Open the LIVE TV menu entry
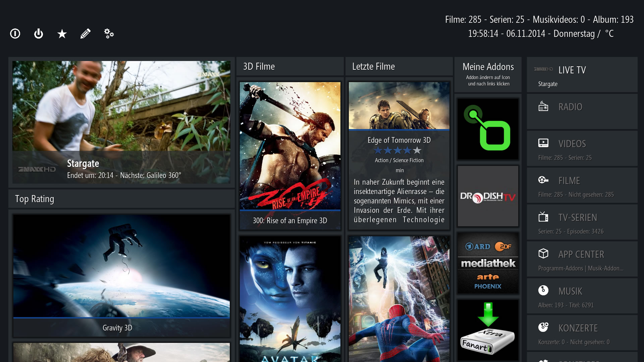Viewport: 644px width, 362px height. point(582,75)
